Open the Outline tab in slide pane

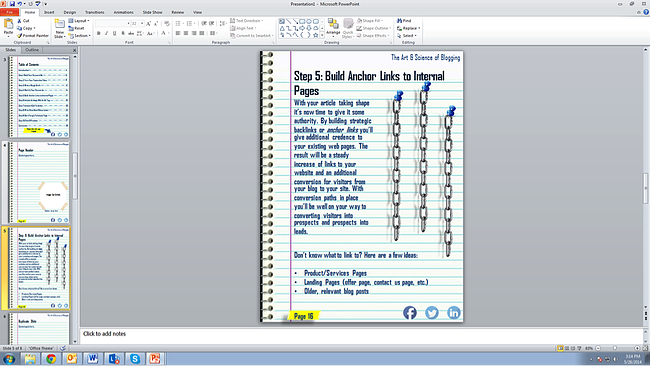[32, 50]
